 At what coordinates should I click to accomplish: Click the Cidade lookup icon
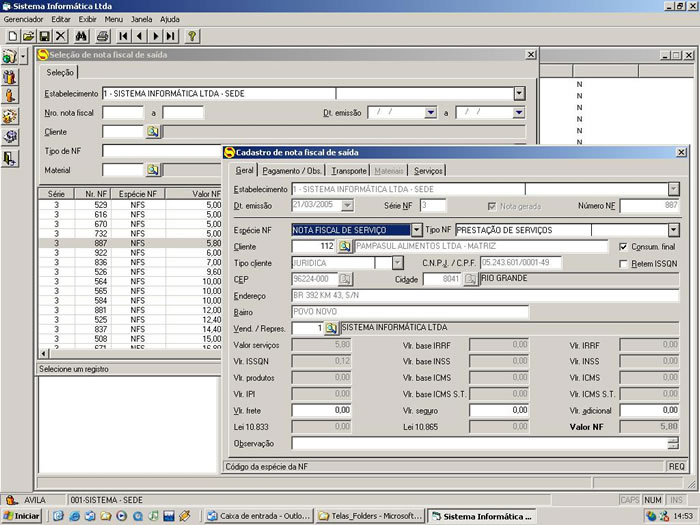point(471,279)
